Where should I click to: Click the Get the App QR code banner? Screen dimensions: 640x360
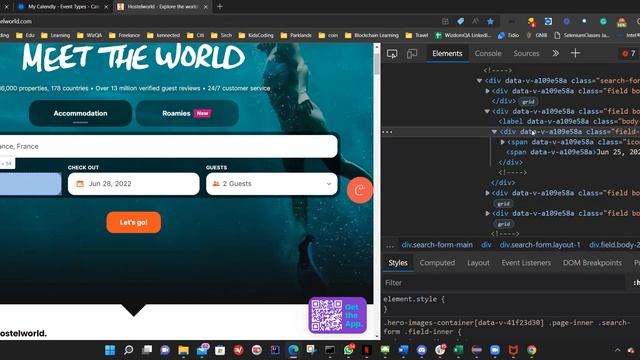pyautogui.click(x=338, y=316)
